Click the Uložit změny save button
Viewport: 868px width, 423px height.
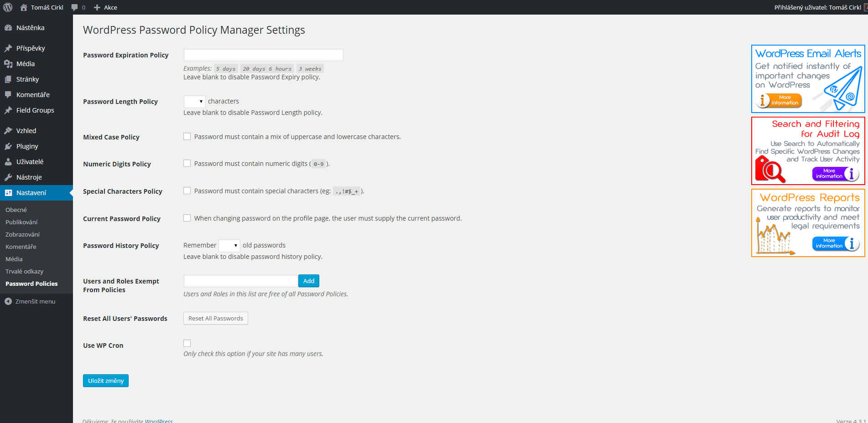point(106,381)
